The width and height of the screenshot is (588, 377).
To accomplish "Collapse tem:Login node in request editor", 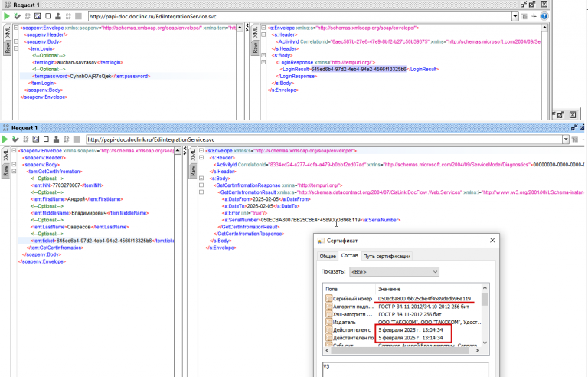I will point(16,48).
